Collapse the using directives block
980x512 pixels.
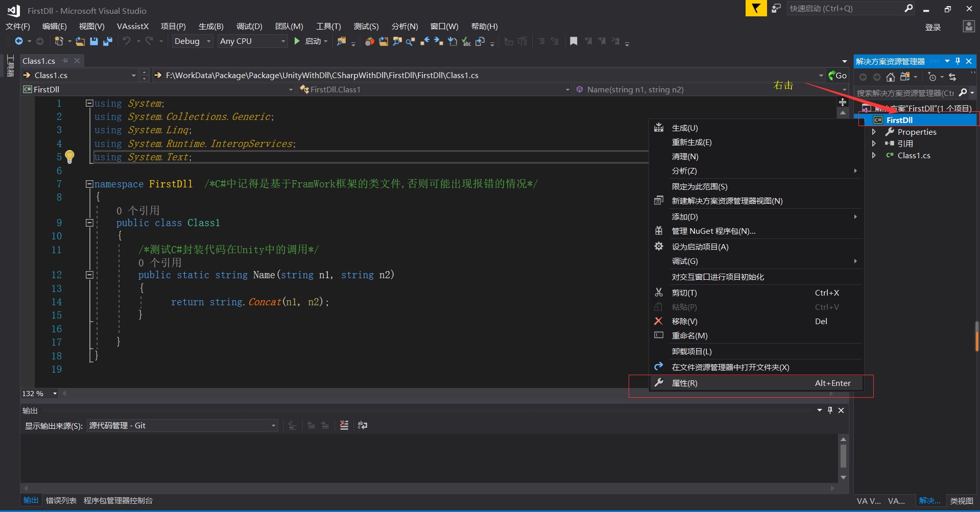tap(89, 103)
